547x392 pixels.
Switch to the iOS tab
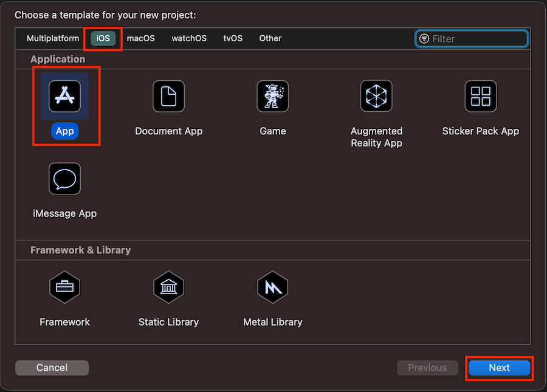pyautogui.click(x=103, y=38)
